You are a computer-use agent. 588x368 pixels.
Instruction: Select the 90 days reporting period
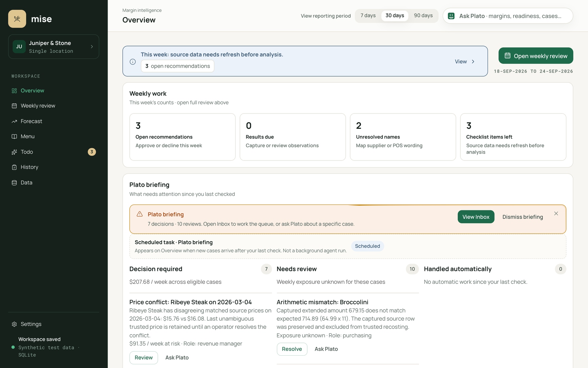(x=423, y=16)
